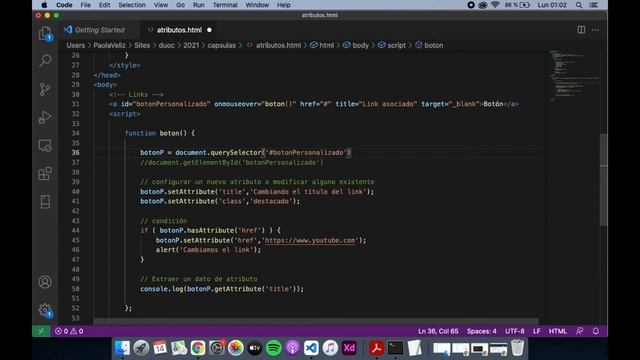Screen dimensions: 640x360
Task: Open the Manage gear menu
Action: coord(45,310)
